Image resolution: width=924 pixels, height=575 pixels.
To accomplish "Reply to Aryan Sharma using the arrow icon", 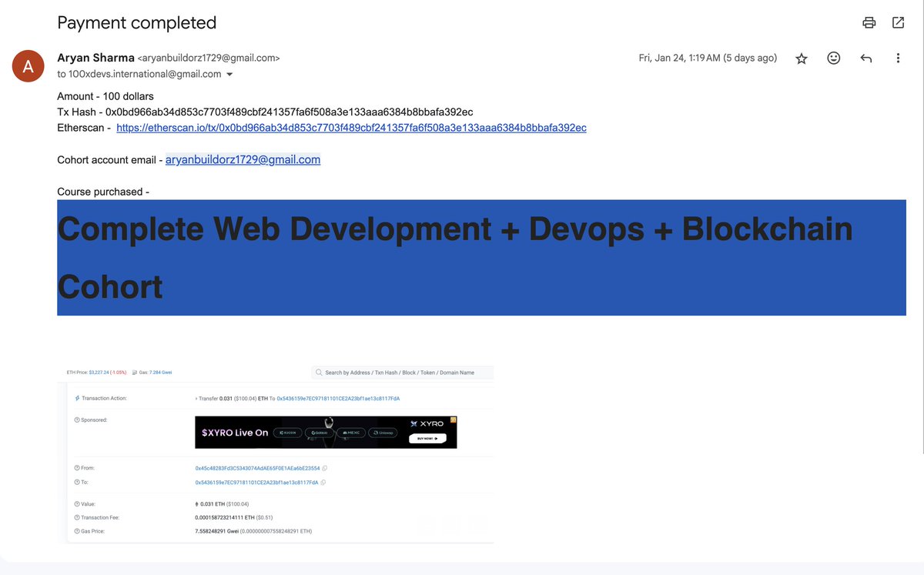I will tap(865, 59).
